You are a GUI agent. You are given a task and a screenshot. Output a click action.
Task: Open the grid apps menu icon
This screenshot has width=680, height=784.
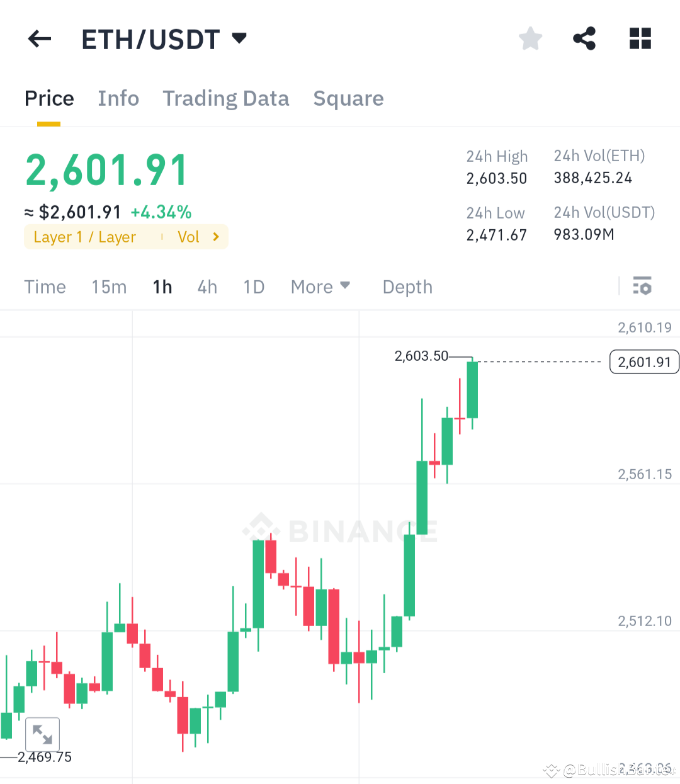[x=640, y=38]
